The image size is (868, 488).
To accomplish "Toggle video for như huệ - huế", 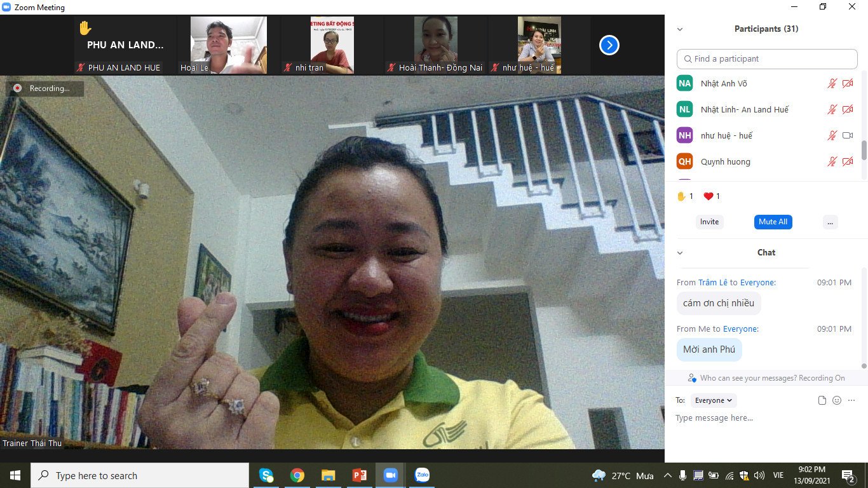I will point(848,135).
